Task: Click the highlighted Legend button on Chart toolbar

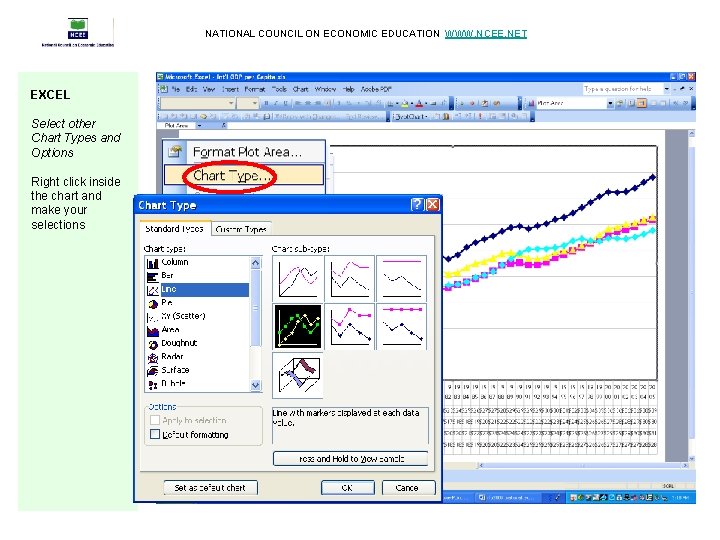Action: 641,103
